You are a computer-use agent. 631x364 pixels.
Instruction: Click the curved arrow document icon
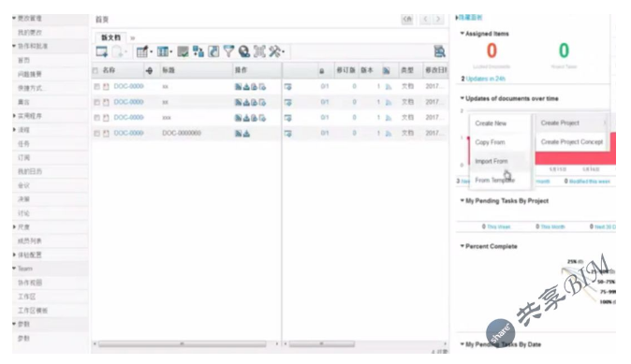click(x=213, y=51)
